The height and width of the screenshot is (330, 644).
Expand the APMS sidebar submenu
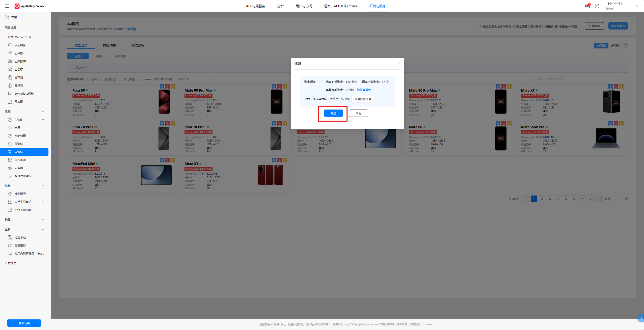(43, 120)
